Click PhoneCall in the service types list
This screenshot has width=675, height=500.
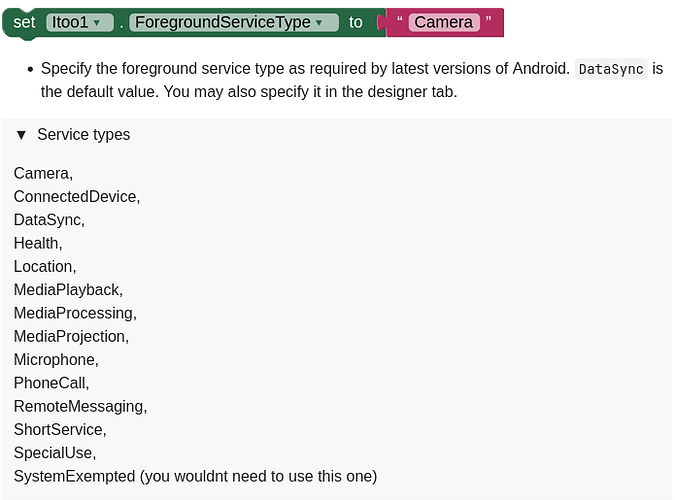tap(51, 383)
